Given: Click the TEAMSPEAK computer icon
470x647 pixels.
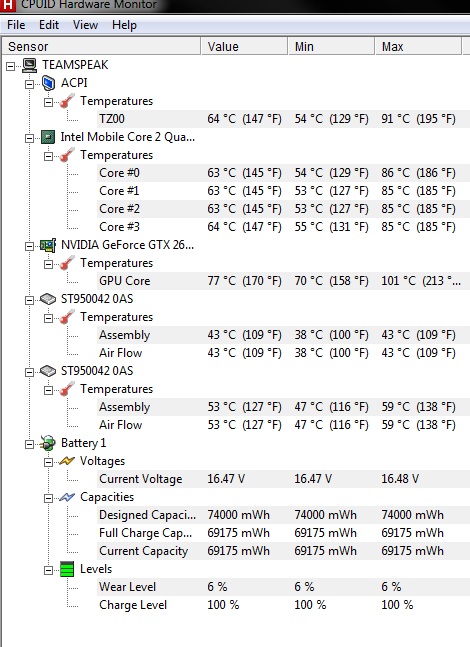Looking at the screenshot, I should tap(29, 65).
